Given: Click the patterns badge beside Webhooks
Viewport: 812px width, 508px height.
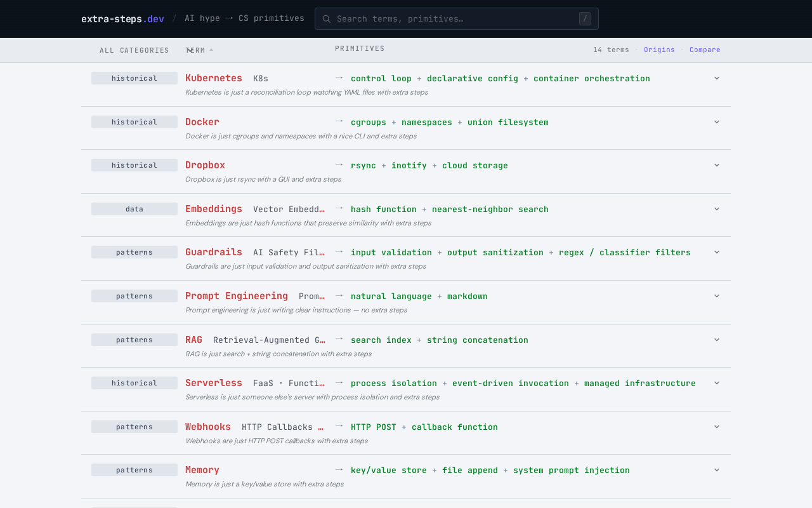Looking at the screenshot, I should point(134,427).
